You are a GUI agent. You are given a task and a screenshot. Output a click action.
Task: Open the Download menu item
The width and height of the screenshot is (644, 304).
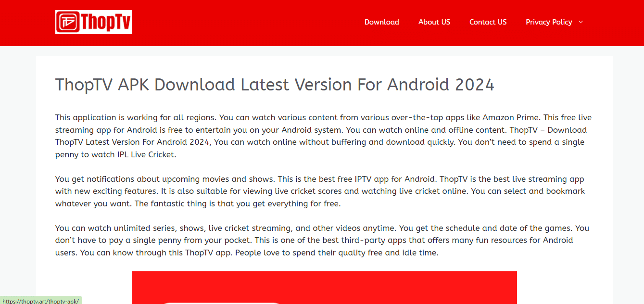[x=382, y=22]
